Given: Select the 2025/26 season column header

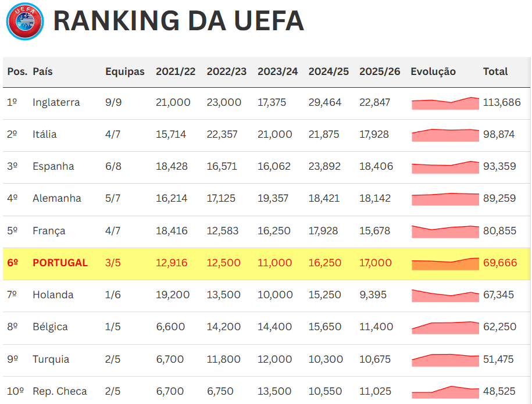Looking at the screenshot, I should click(x=380, y=71).
